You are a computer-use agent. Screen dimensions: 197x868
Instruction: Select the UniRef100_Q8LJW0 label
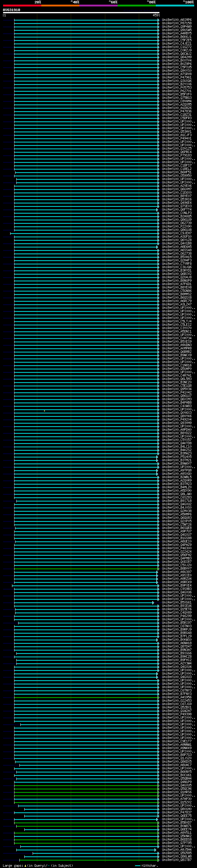pos(176,494)
